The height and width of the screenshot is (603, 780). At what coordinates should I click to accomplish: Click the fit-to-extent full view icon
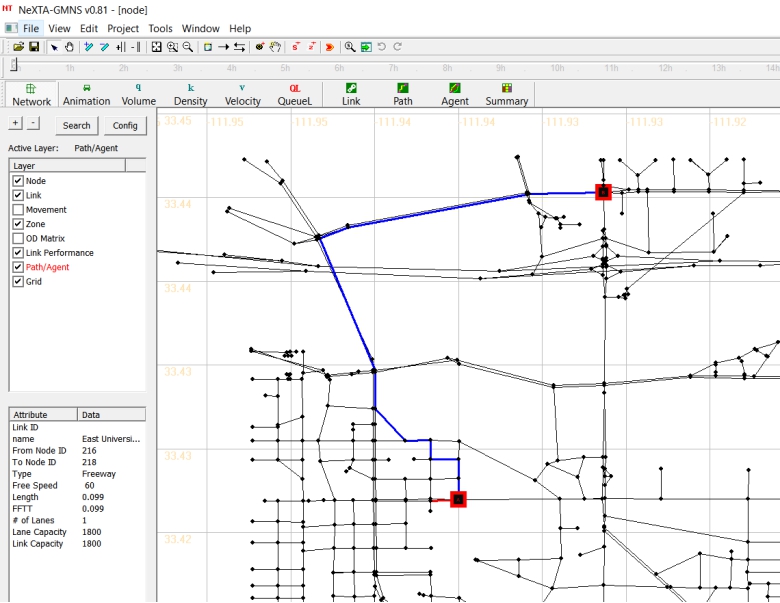point(157,47)
